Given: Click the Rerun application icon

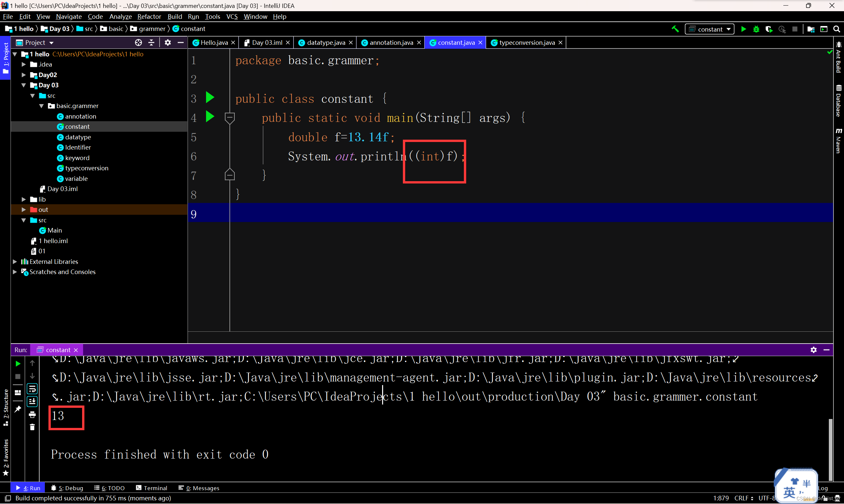Looking at the screenshot, I should click(17, 364).
